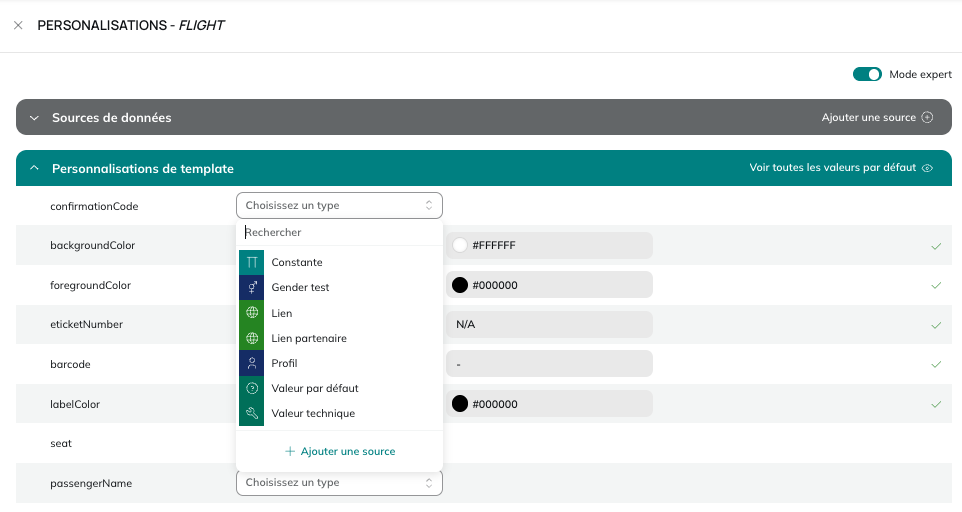Viewport: 962px width, 512px height.
Task: Click the green check on backgroundColor row
Action: (936, 246)
